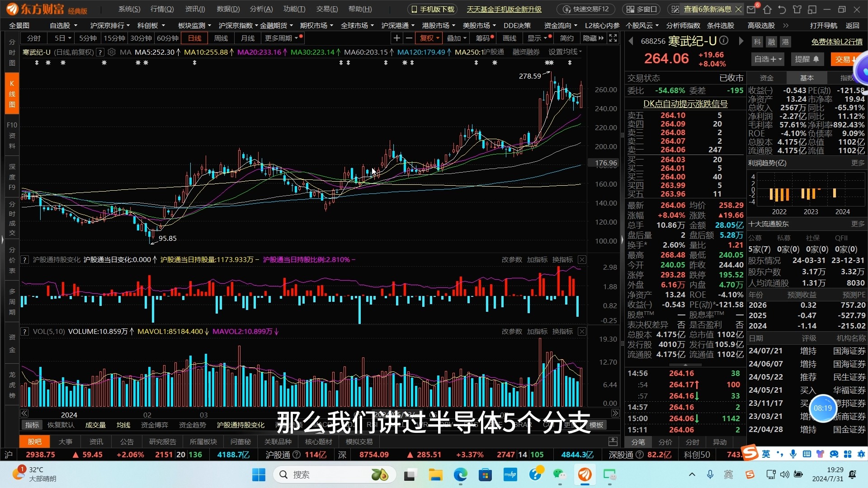
Task: Switch to 30分钟 chart period
Action: pos(141,38)
